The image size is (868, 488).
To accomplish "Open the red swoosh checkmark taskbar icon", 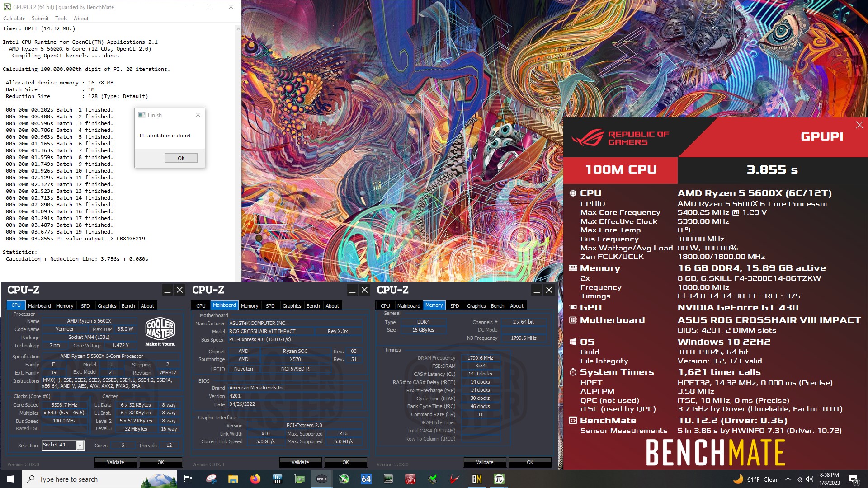I will (x=455, y=479).
